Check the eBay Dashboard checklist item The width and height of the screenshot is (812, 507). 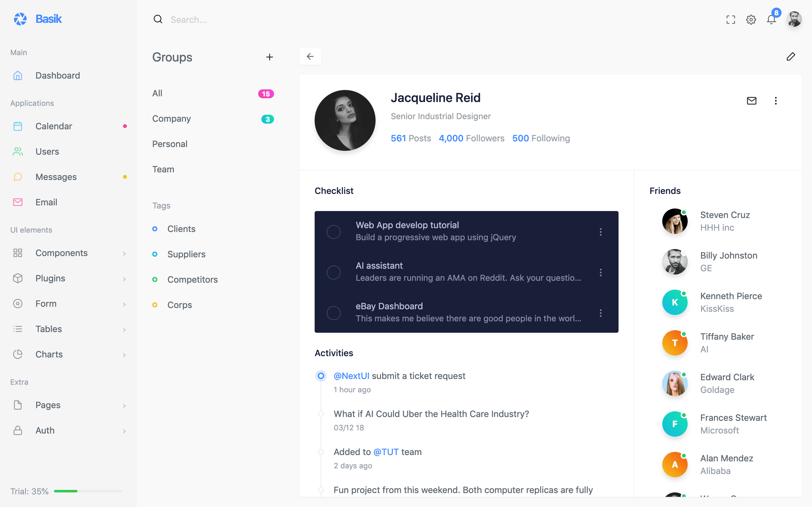pyautogui.click(x=334, y=313)
